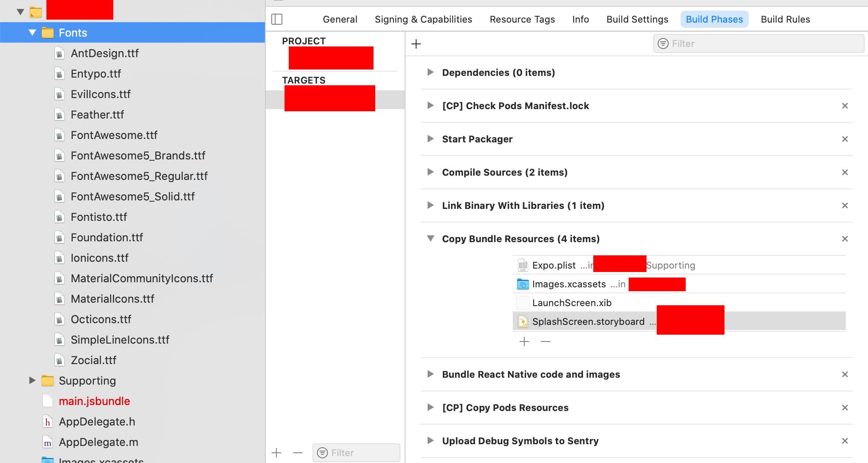Add a resource with the plus button

point(524,341)
